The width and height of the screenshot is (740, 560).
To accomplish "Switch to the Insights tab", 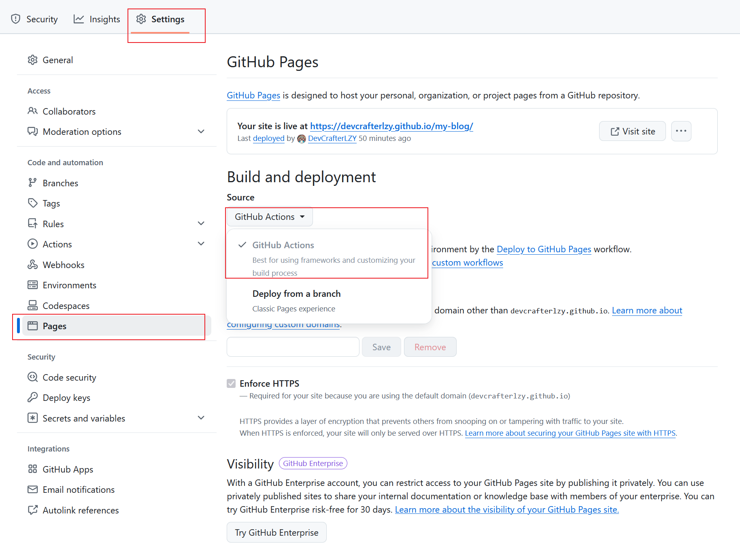I will click(x=97, y=19).
